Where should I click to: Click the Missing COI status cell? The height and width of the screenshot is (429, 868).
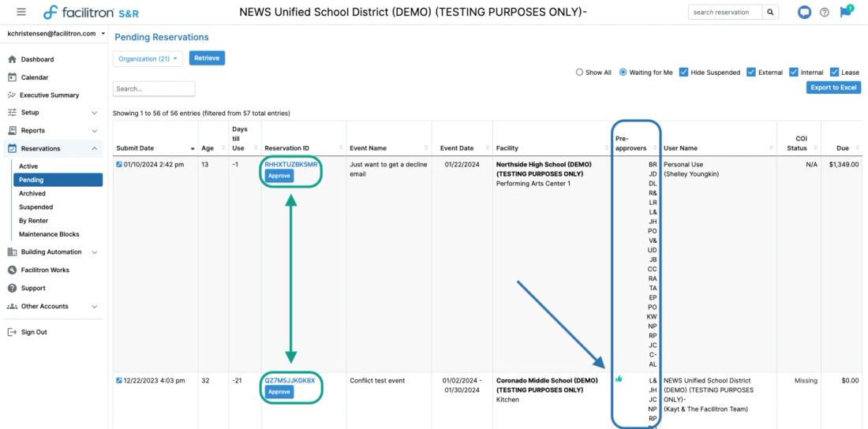pos(806,380)
